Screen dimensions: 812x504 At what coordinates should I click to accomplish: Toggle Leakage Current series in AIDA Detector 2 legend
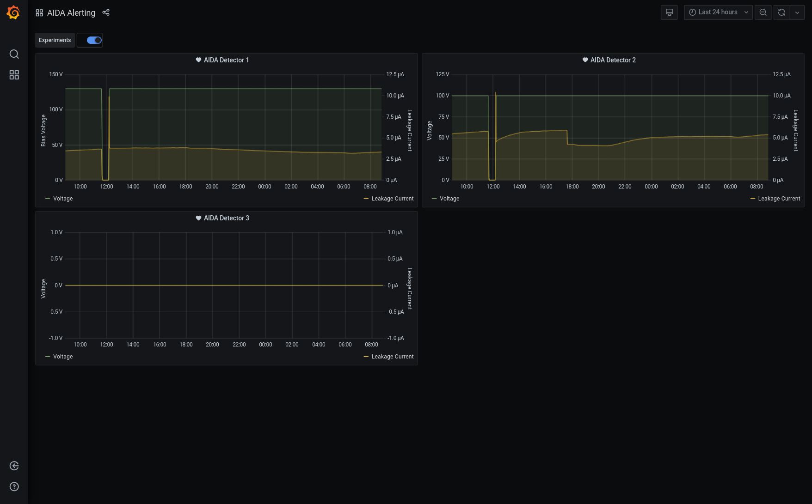tap(779, 199)
